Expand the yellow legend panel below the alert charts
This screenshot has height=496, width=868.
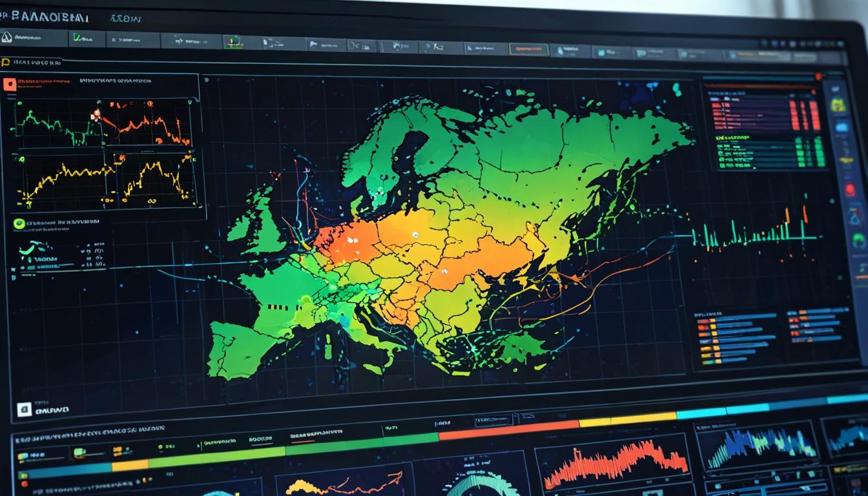click(19, 224)
